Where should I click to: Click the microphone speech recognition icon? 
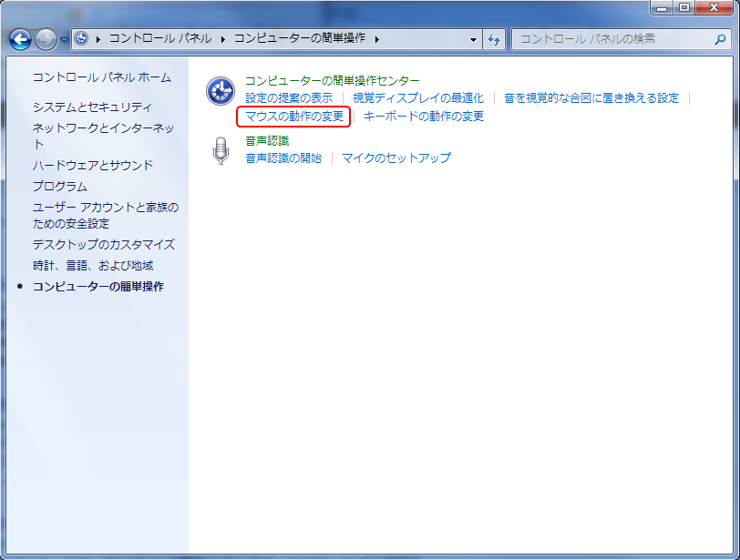pos(221,150)
